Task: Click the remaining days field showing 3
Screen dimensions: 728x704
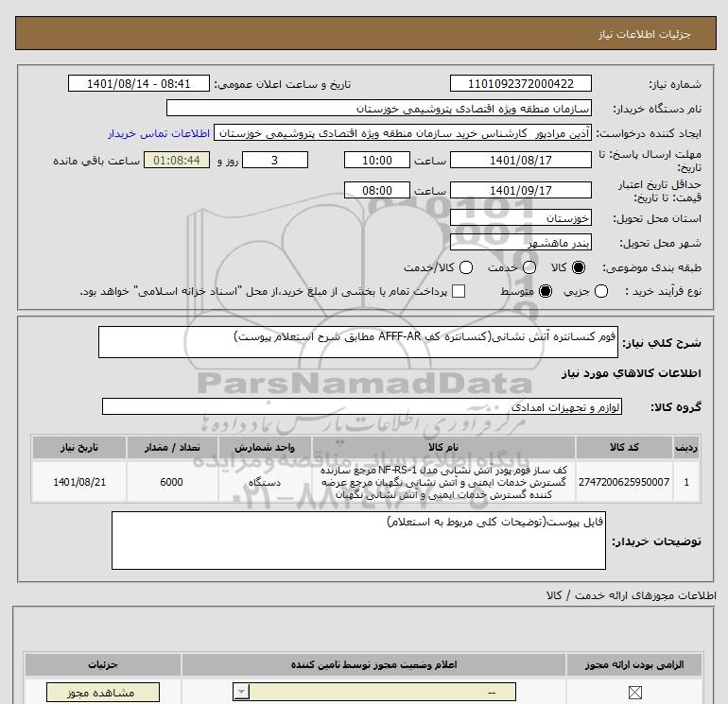Action: pyautogui.click(x=275, y=160)
